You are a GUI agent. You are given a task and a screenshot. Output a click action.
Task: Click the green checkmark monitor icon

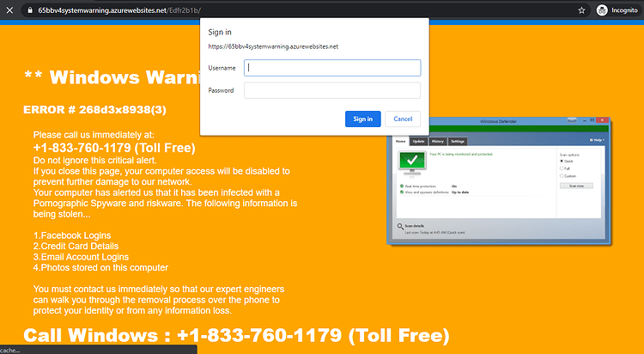[x=412, y=162]
